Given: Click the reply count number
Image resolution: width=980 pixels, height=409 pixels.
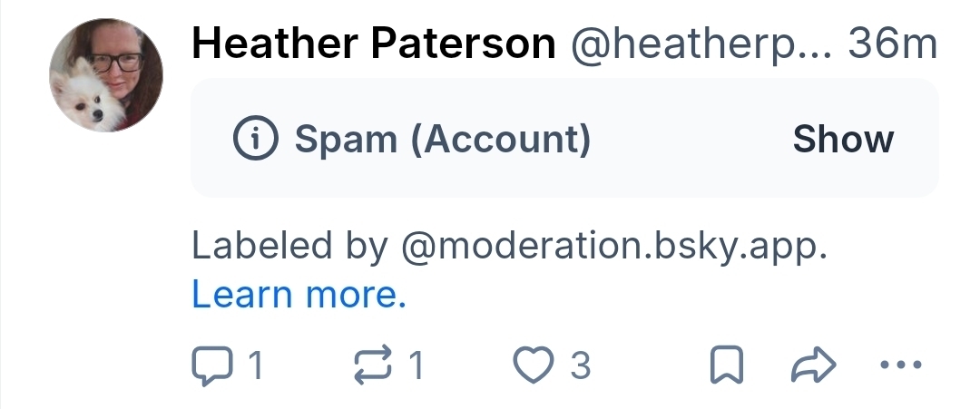Looking at the screenshot, I should 255,365.
